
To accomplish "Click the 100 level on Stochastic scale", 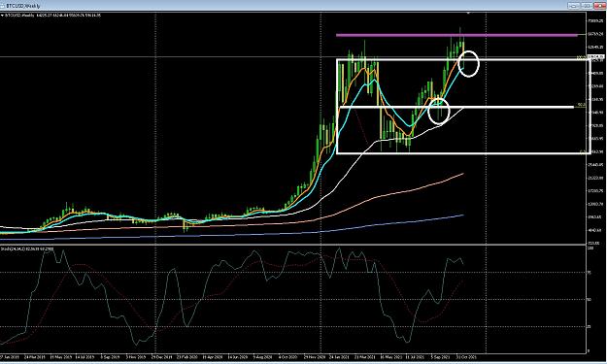I will (590, 248).
